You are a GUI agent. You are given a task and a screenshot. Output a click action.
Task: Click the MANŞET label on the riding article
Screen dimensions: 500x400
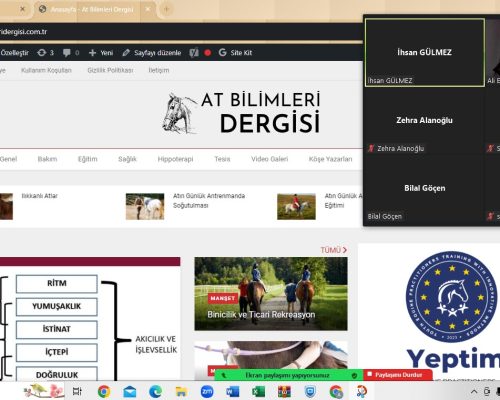(223, 298)
